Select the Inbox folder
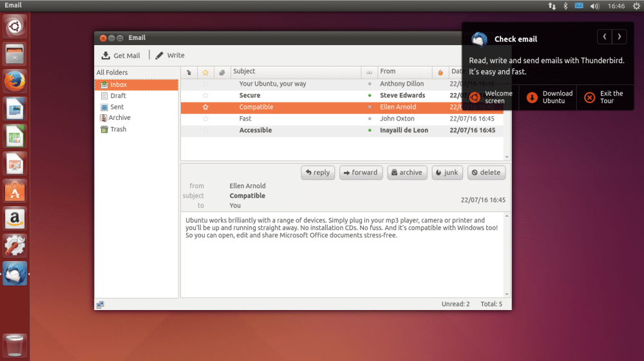 point(137,84)
